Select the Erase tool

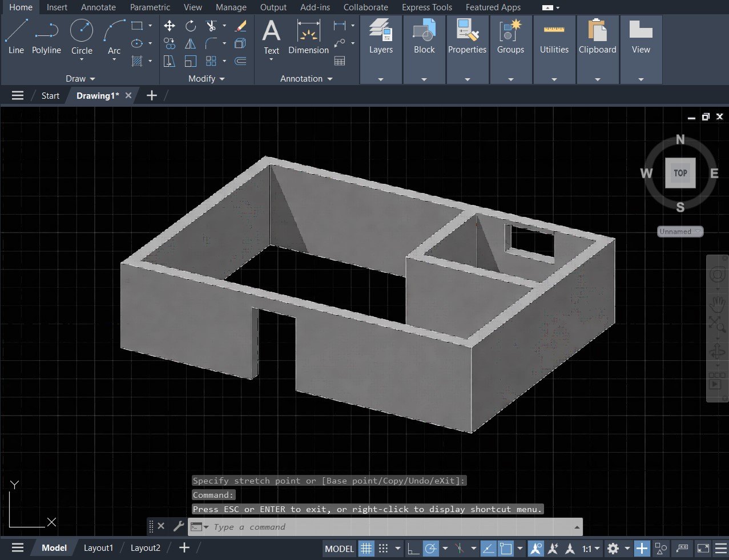(240, 26)
